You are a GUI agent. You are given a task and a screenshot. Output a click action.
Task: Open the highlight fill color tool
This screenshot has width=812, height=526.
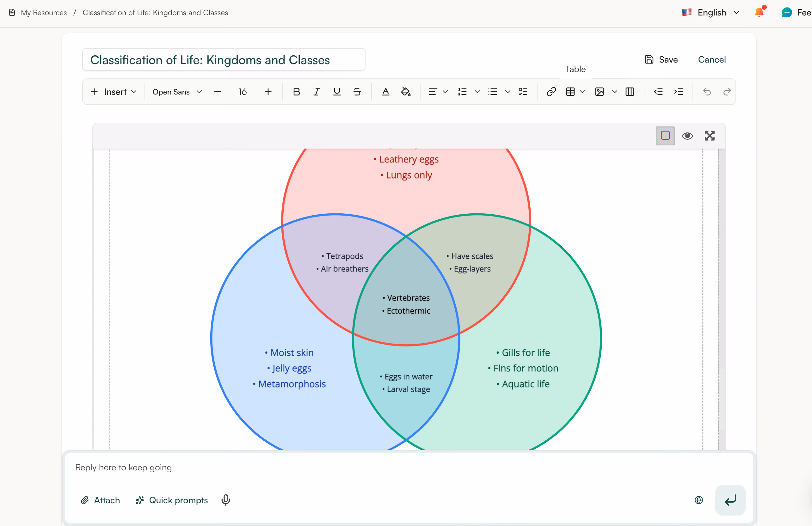pos(406,92)
